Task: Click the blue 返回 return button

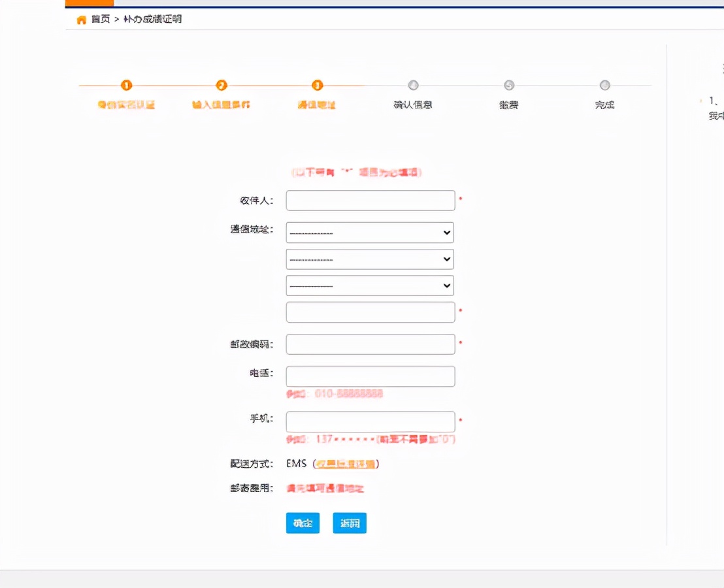Action: tap(350, 523)
